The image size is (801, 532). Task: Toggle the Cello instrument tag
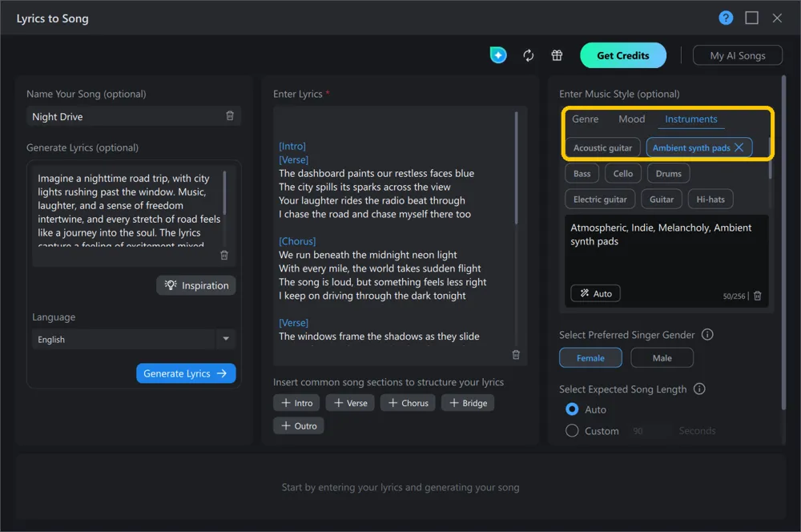(x=623, y=173)
